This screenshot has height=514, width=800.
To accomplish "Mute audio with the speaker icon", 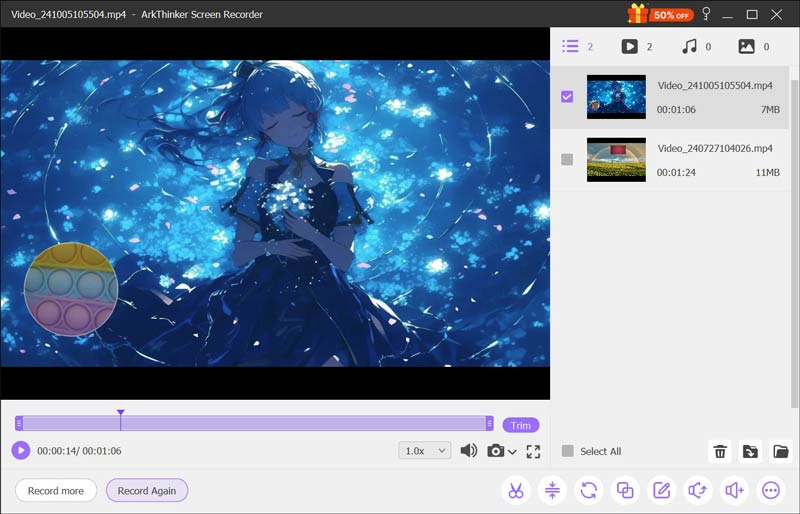I will [x=468, y=450].
